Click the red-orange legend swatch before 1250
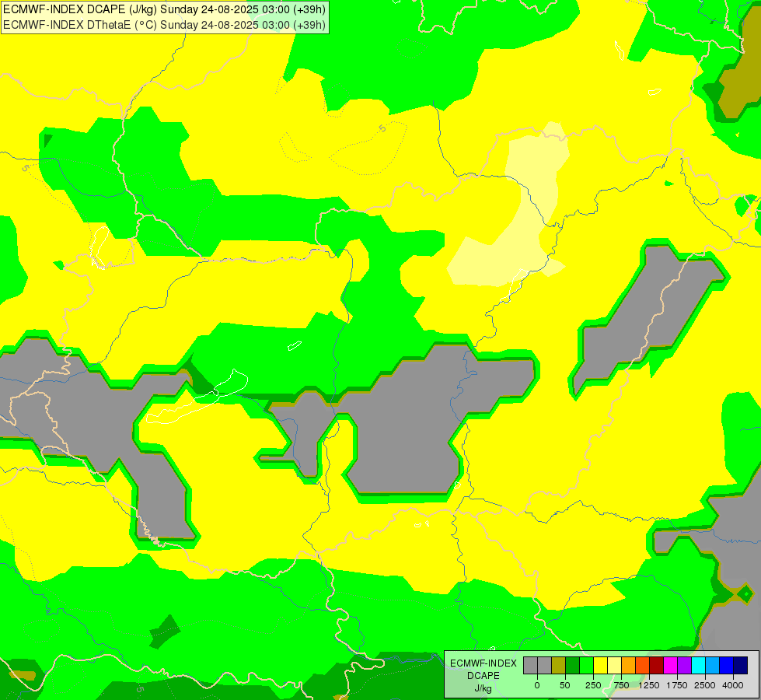Image resolution: width=761 pixels, height=700 pixels. pyautogui.click(x=642, y=666)
